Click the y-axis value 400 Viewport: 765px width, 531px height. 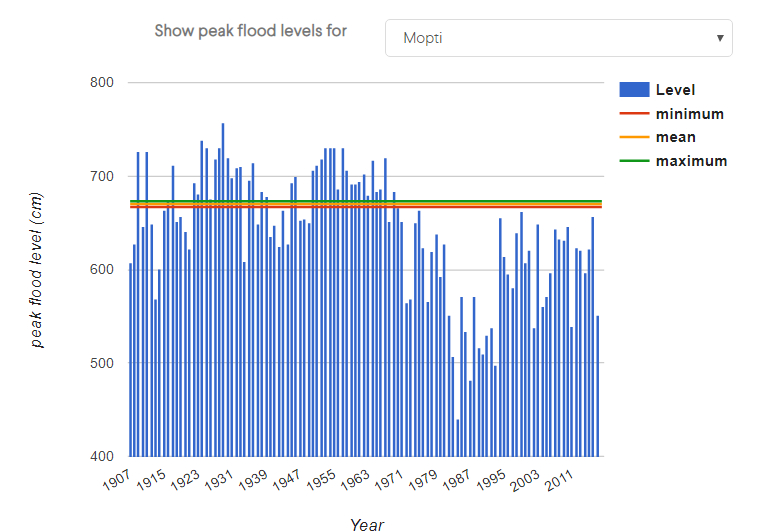pos(102,456)
